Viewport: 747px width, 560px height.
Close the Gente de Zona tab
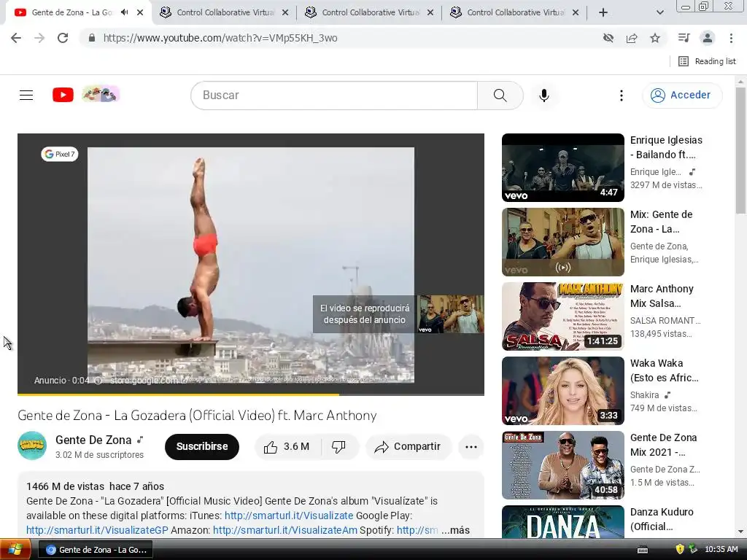[x=140, y=13]
